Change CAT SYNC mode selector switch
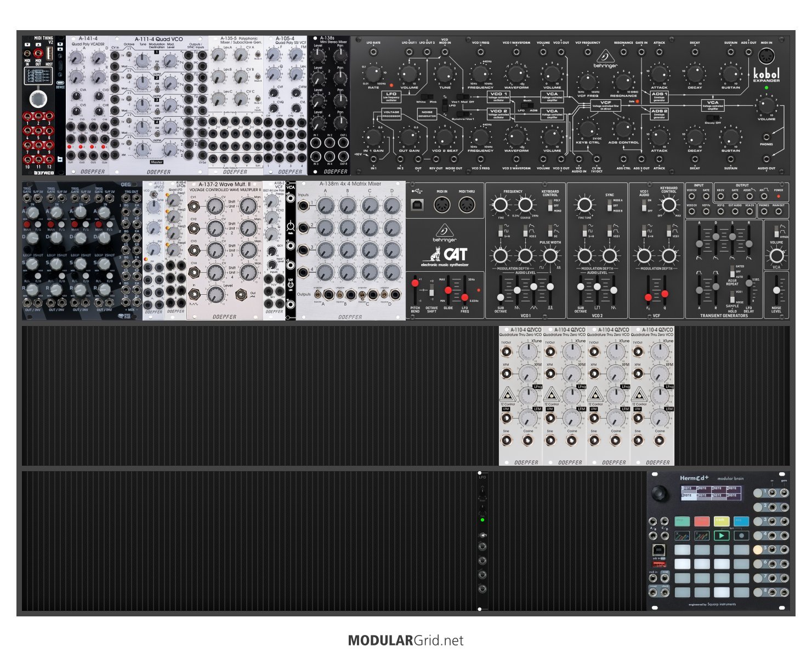 [609, 205]
